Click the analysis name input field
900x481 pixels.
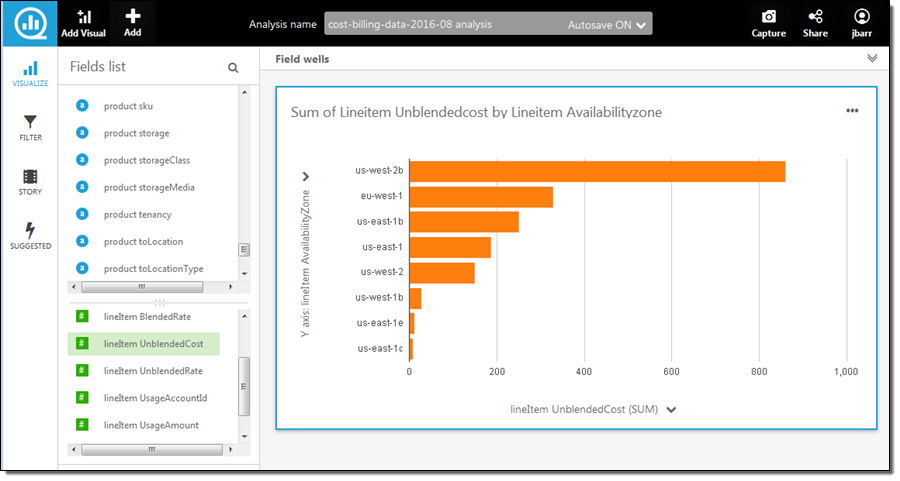tap(440, 25)
